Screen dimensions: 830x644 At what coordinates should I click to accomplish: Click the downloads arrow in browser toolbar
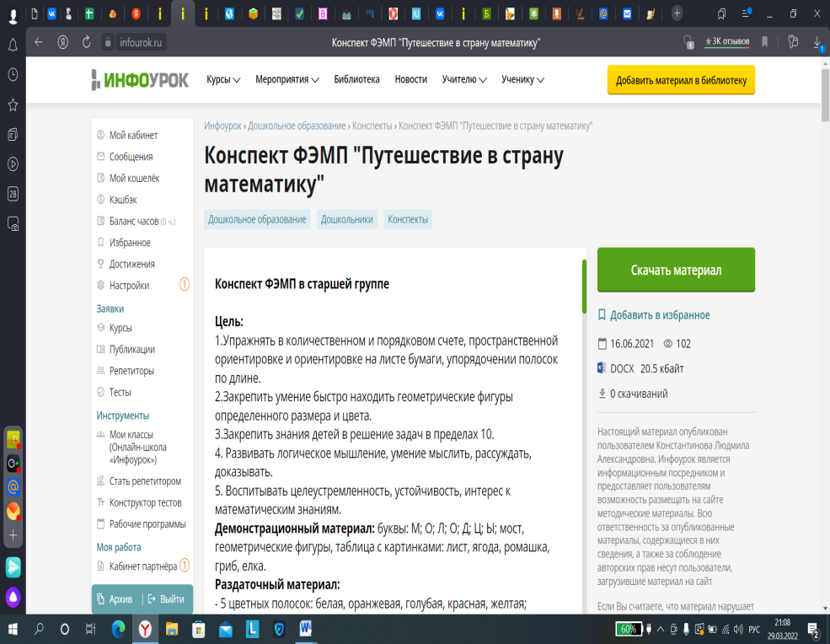click(817, 42)
